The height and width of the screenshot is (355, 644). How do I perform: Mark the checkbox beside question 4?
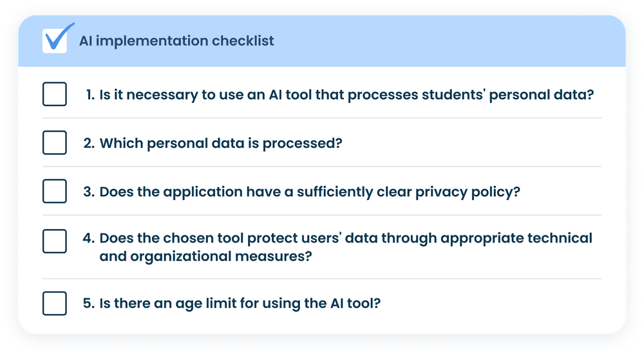coord(55,241)
